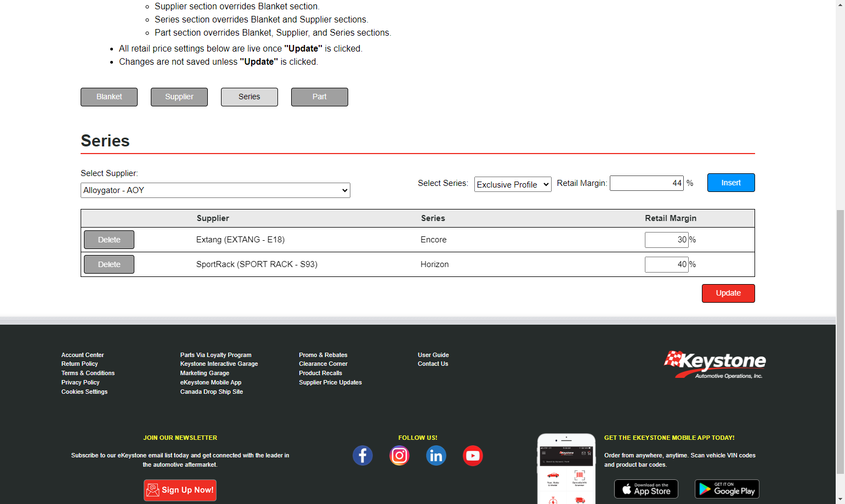
Task: Open eKeystone Mobile App link
Action: coord(211,382)
